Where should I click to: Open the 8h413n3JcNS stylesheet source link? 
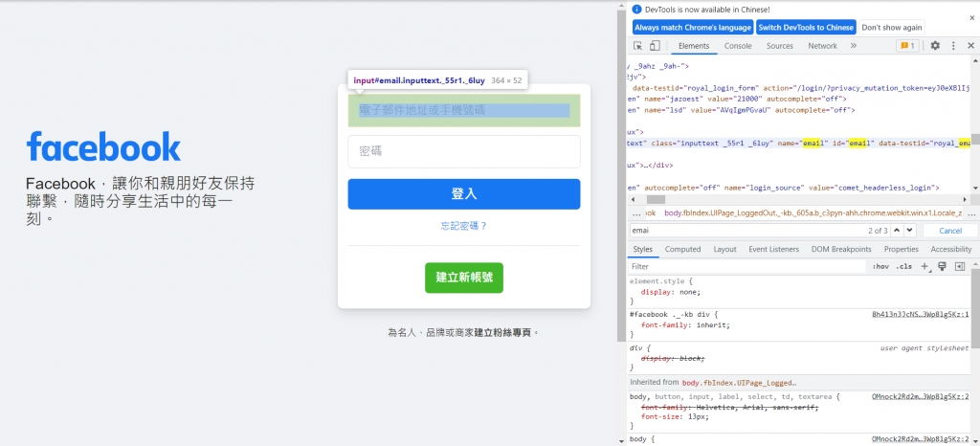click(922, 314)
